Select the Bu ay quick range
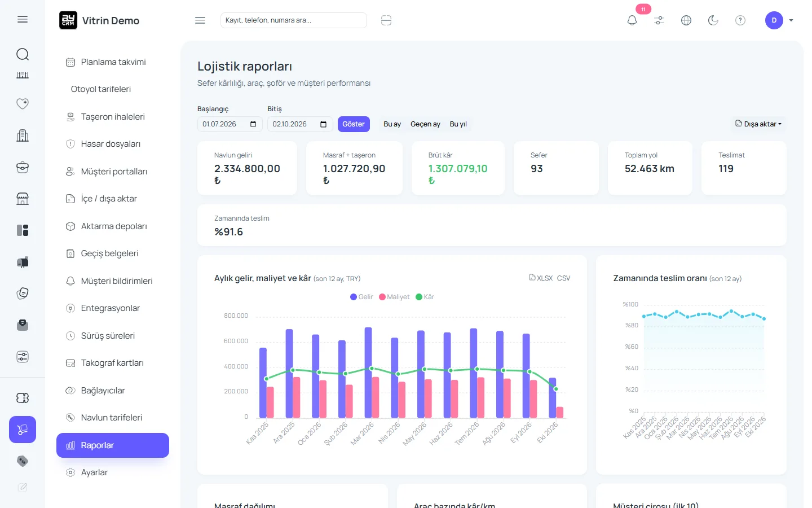 392,124
